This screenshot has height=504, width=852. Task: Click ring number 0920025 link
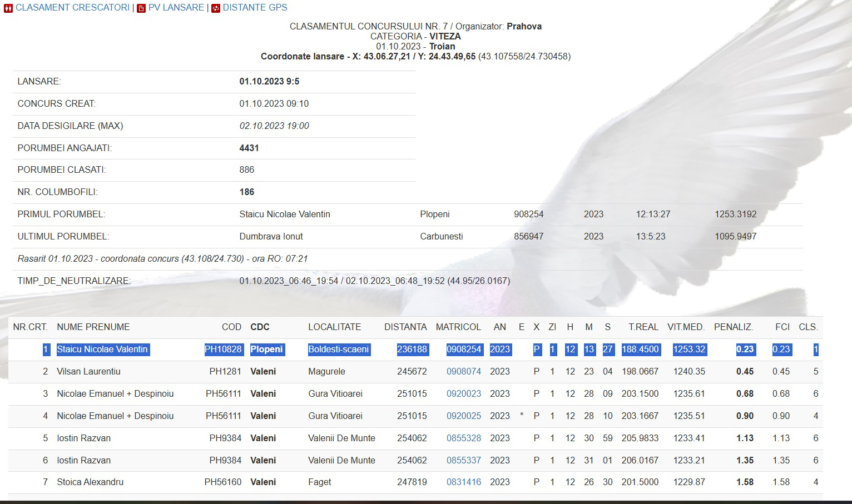coord(463,416)
